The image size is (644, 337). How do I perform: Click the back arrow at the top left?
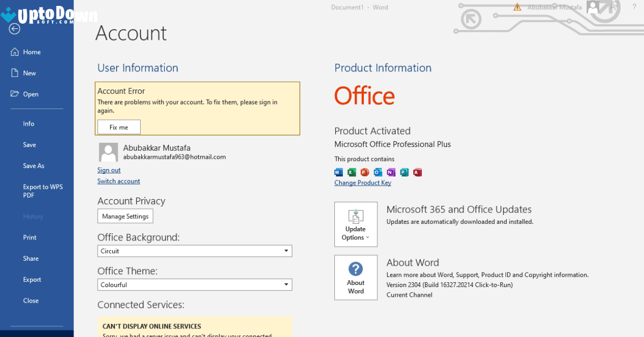tap(14, 30)
